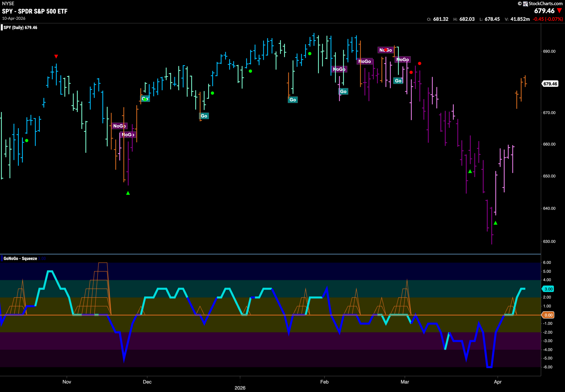The height and width of the screenshot is (392, 565).
Task: Click the green dot near the late-January high
Action: [310, 54]
